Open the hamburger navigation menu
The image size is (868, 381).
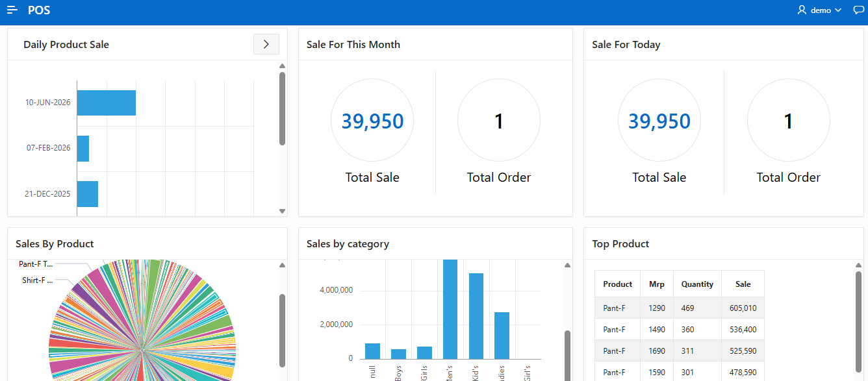coord(12,10)
